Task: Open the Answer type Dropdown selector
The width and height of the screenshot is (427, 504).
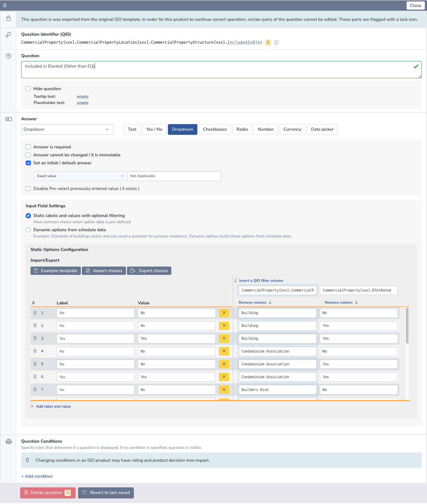Action: click(x=67, y=129)
